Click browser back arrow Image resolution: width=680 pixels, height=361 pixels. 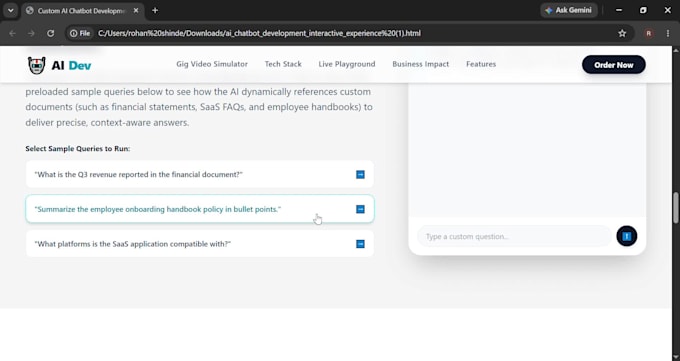(x=12, y=33)
